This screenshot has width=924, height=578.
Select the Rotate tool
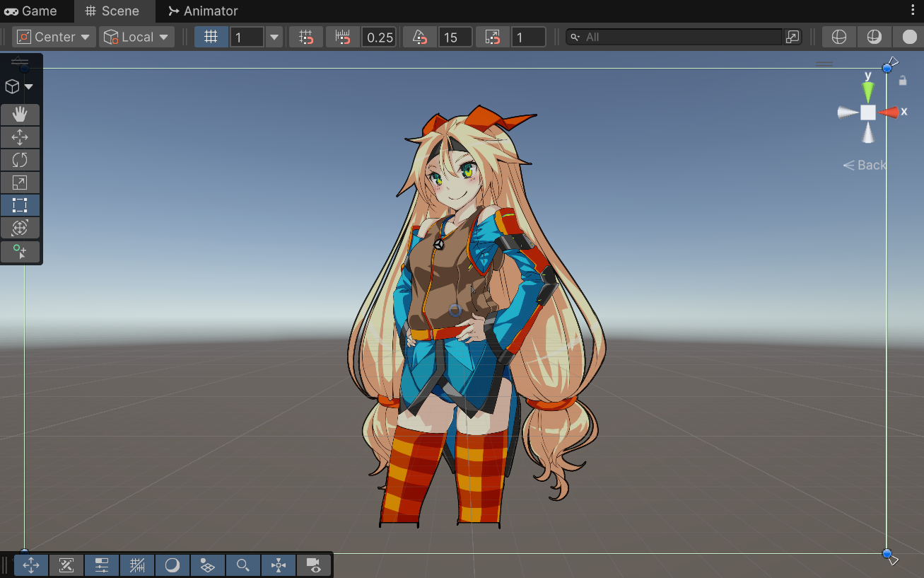(20, 160)
